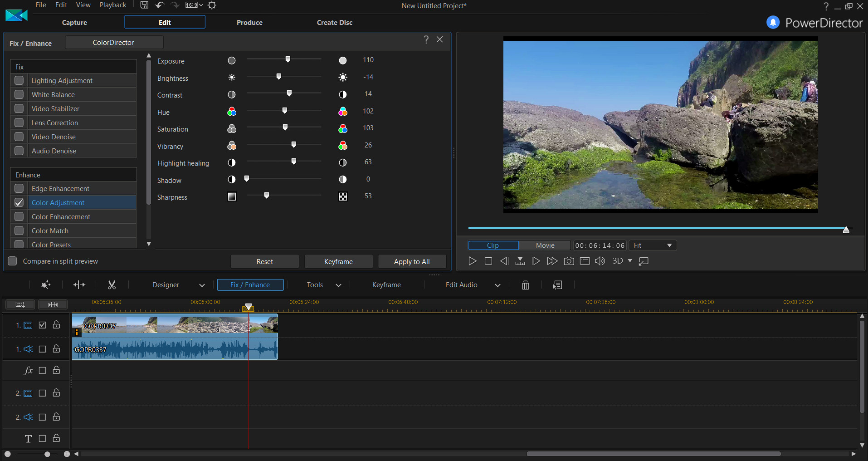Adjust the Sharpness slider
868x461 pixels.
[x=266, y=196]
